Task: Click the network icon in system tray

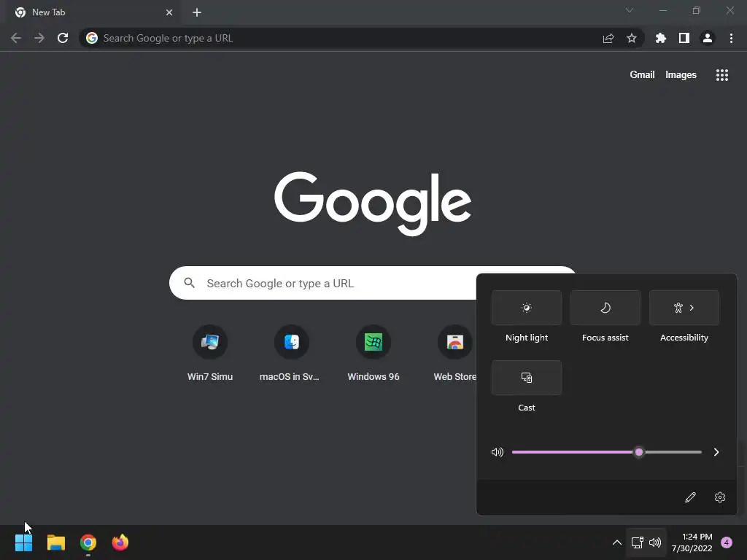Action: click(637, 542)
